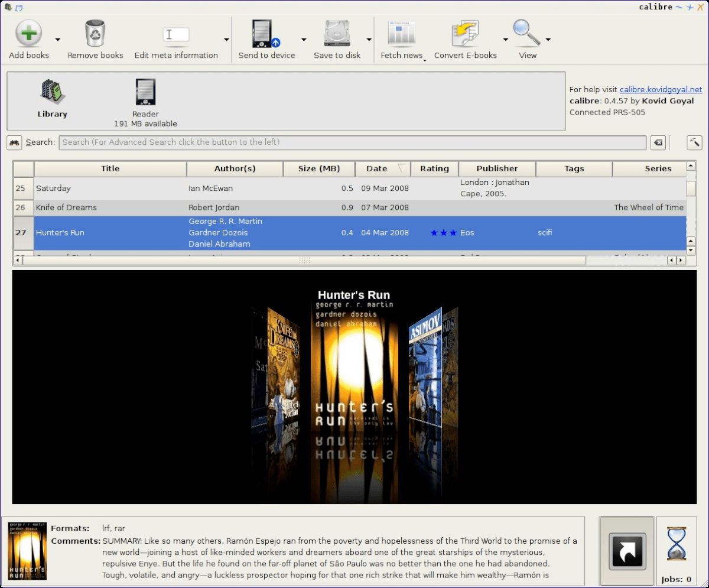Click the Save to disk icon

336,33
